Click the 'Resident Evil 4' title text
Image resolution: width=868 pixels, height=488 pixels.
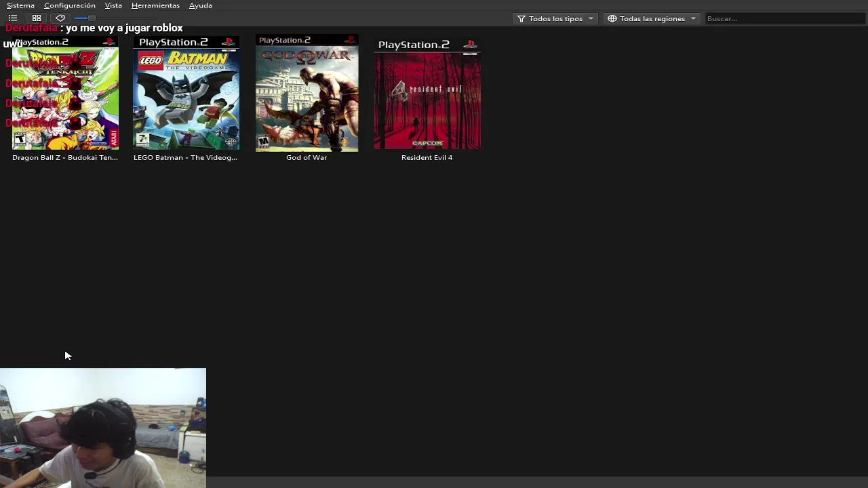427,157
